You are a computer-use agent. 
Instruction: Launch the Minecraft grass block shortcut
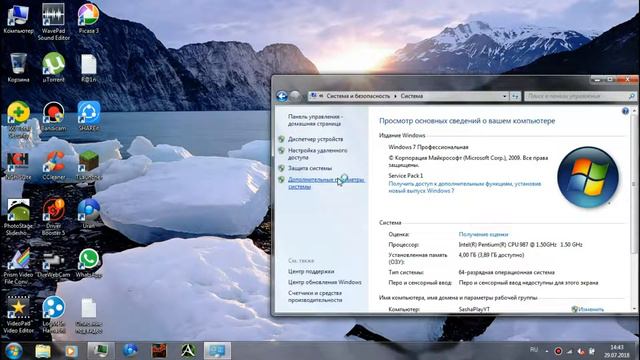click(89, 165)
